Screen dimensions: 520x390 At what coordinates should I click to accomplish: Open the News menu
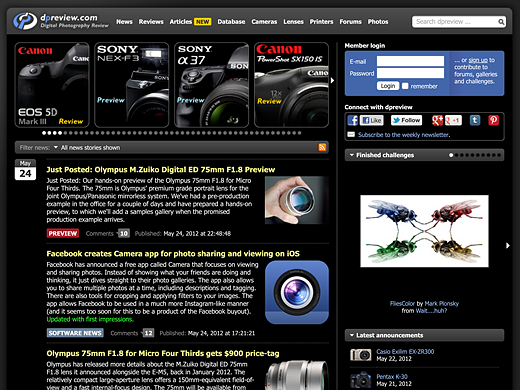tap(124, 22)
